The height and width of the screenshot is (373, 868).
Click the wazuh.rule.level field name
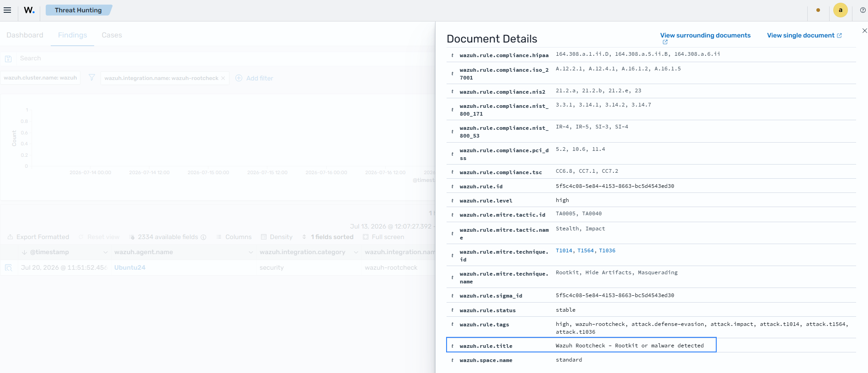tap(486, 201)
